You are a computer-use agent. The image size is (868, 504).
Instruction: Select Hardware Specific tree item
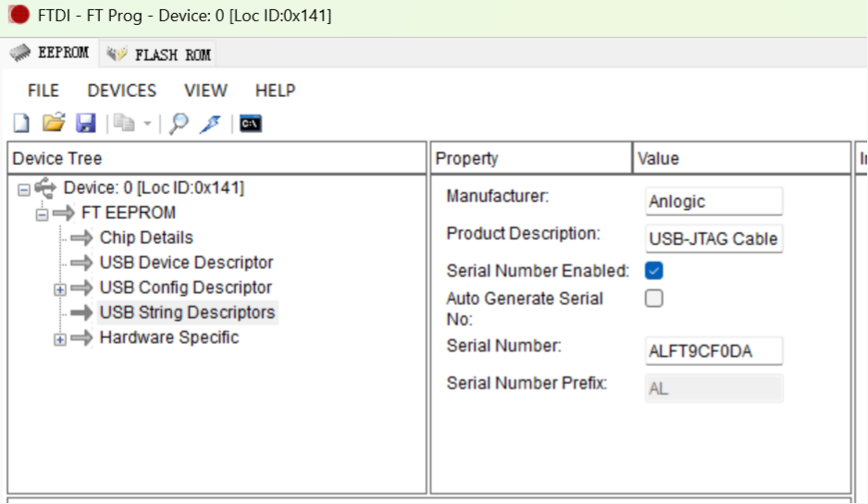tap(168, 338)
